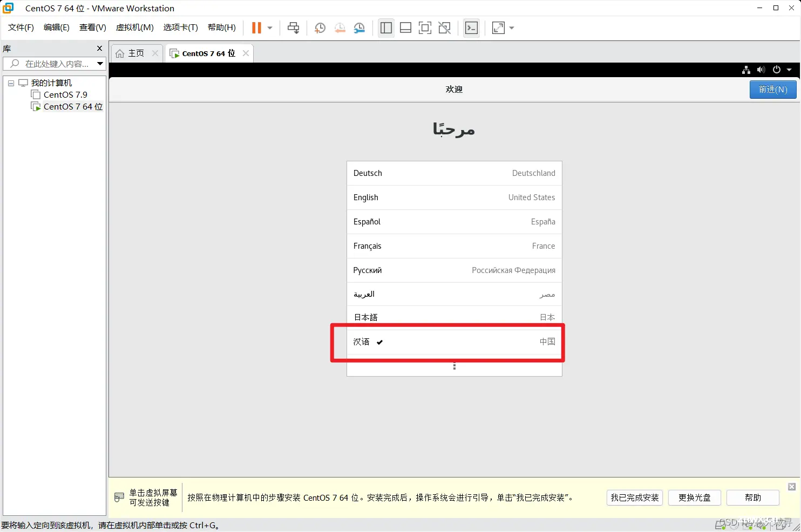The width and height of the screenshot is (801, 532).
Task: Open the 查看(V) menu
Action: click(x=93, y=28)
